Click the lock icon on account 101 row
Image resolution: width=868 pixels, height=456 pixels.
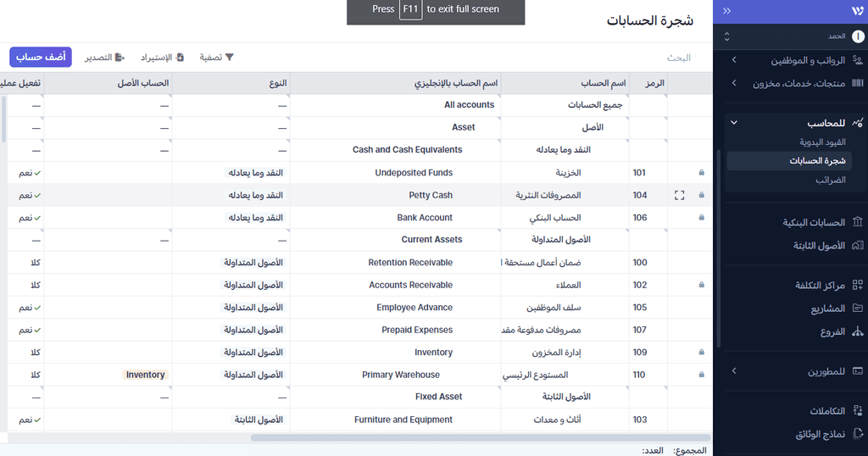coord(701,173)
